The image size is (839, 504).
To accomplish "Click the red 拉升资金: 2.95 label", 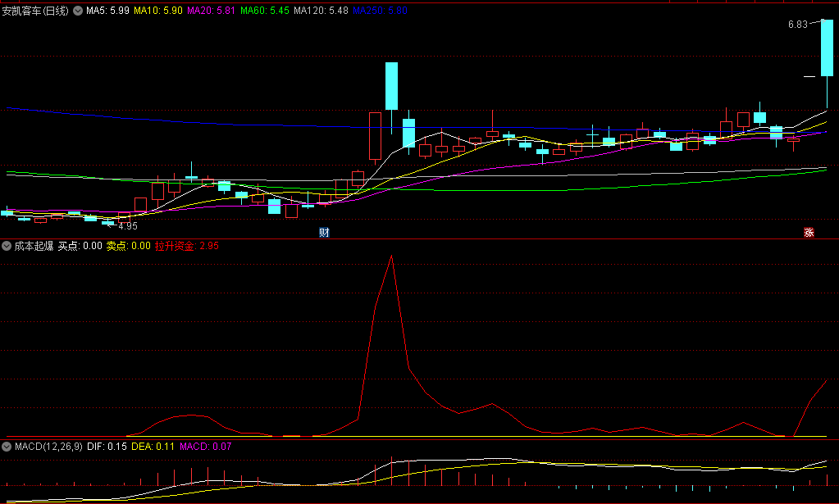I will pos(186,245).
